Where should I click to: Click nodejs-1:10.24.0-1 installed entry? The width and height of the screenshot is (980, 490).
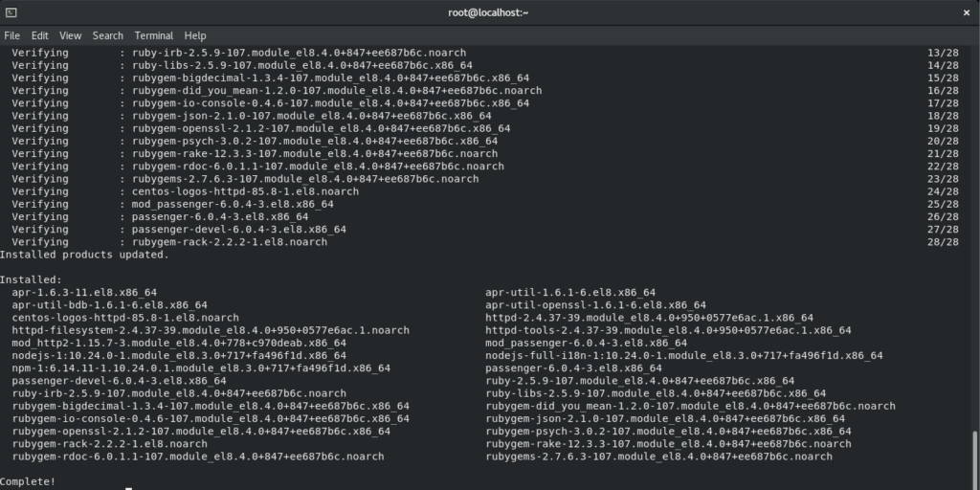[179, 356]
